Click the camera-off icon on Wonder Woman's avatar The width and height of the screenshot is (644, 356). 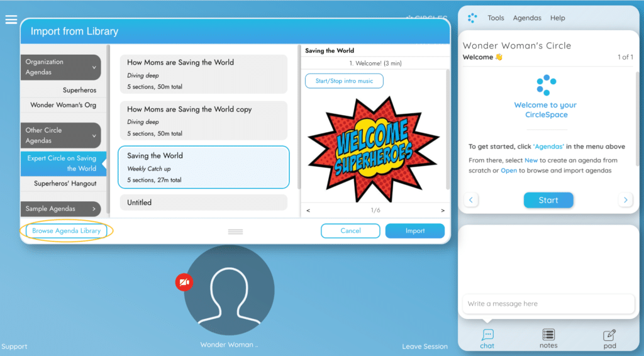(184, 282)
